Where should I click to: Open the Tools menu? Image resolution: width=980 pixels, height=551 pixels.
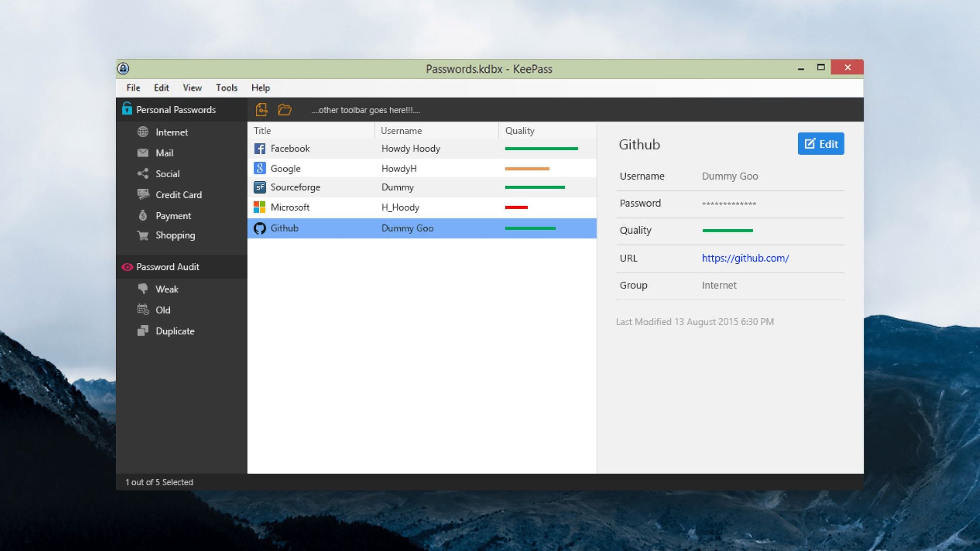point(226,88)
